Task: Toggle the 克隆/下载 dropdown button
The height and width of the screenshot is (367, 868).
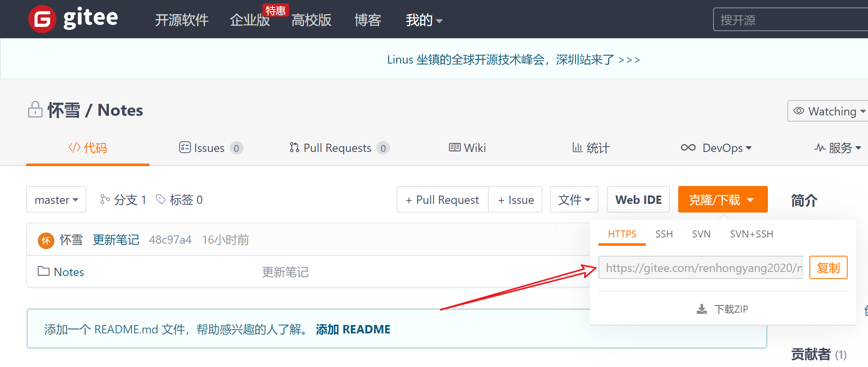Action: (723, 200)
